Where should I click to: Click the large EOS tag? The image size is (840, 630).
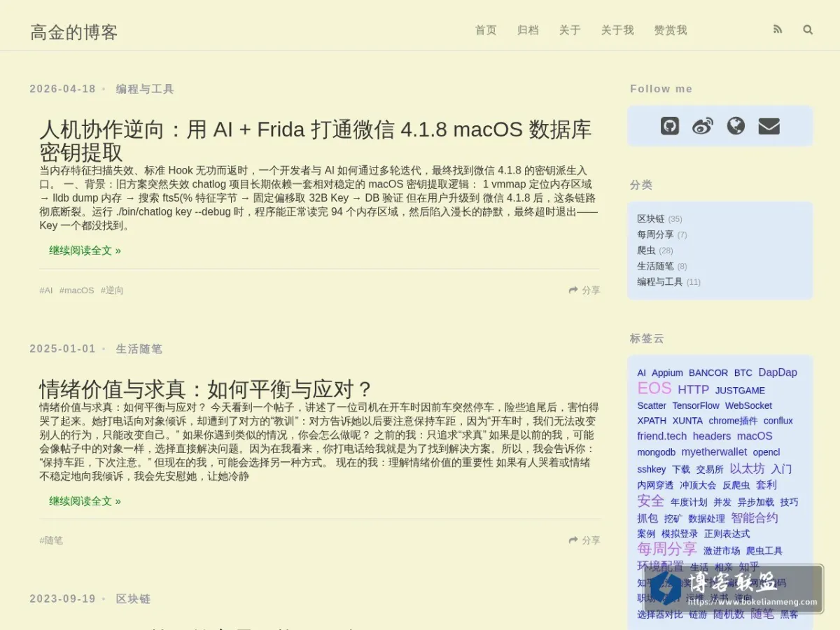pos(654,388)
